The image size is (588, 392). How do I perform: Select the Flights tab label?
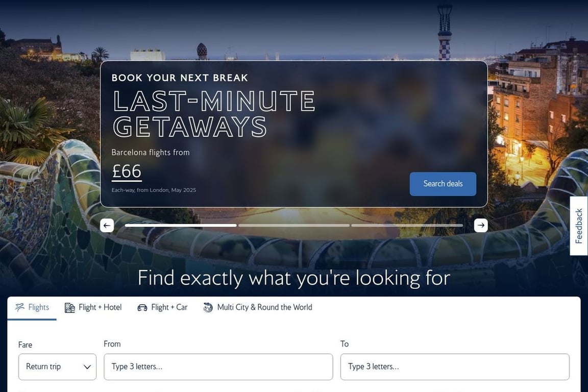pyautogui.click(x=39, y=307)
